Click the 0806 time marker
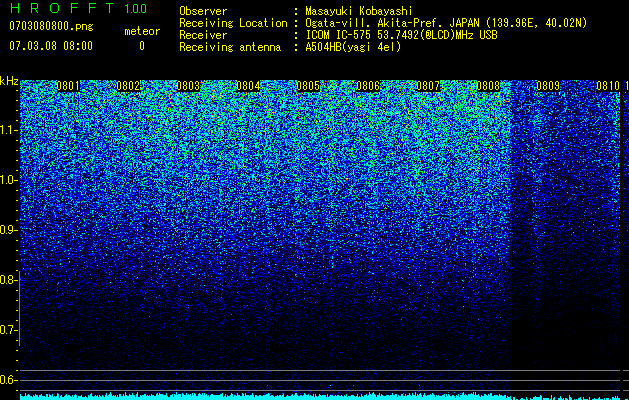 (x=368, y=86)
